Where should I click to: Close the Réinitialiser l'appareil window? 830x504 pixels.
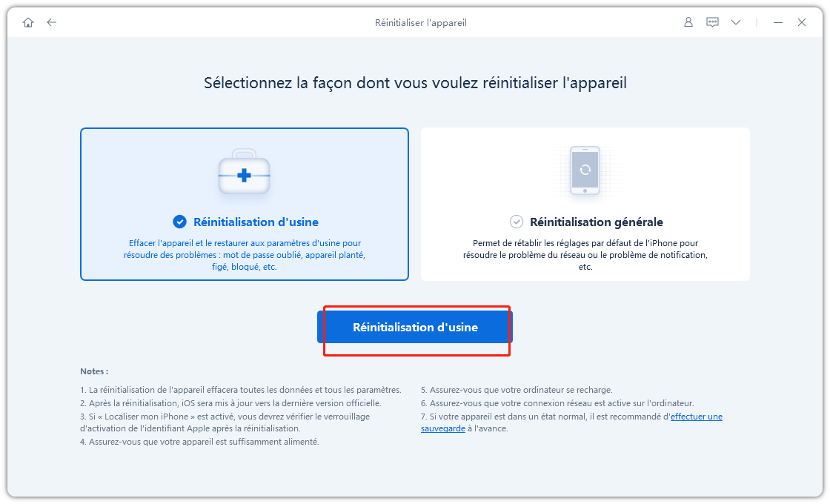click(802, 22)
